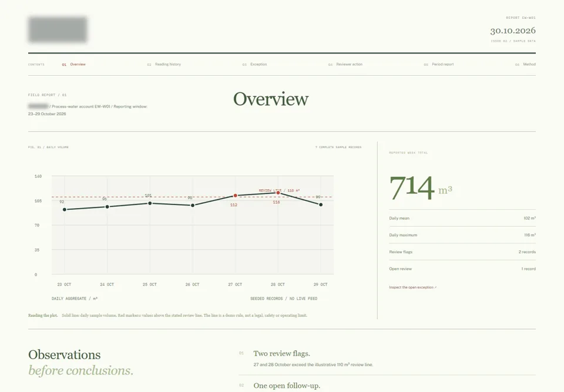Click the 'before conclusions.' italic subtitle
Viewport: 564px width, 392px height.
pos(81,370)
